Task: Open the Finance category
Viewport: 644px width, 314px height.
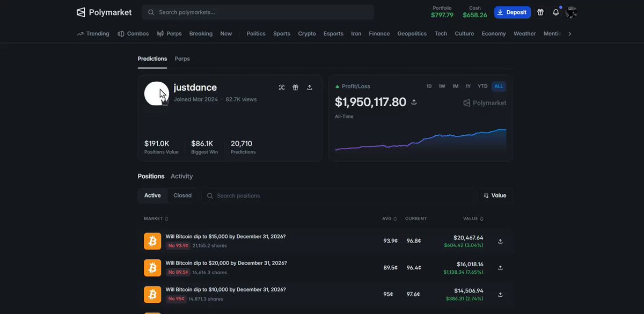Action: pos(379,33)
